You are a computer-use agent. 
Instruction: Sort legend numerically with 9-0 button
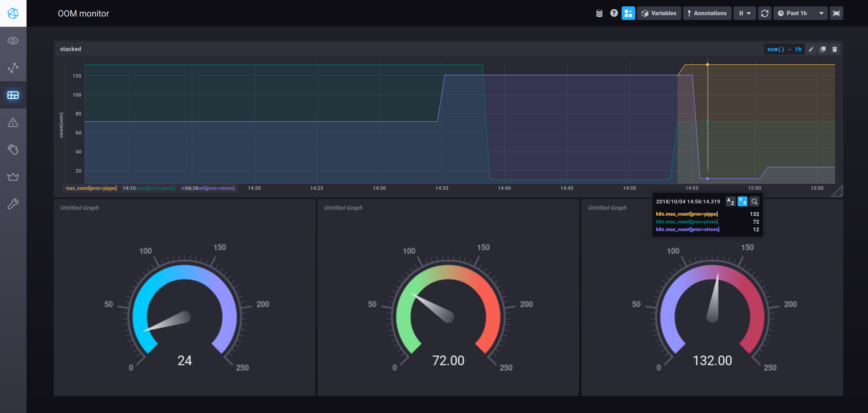pos(742,201)
